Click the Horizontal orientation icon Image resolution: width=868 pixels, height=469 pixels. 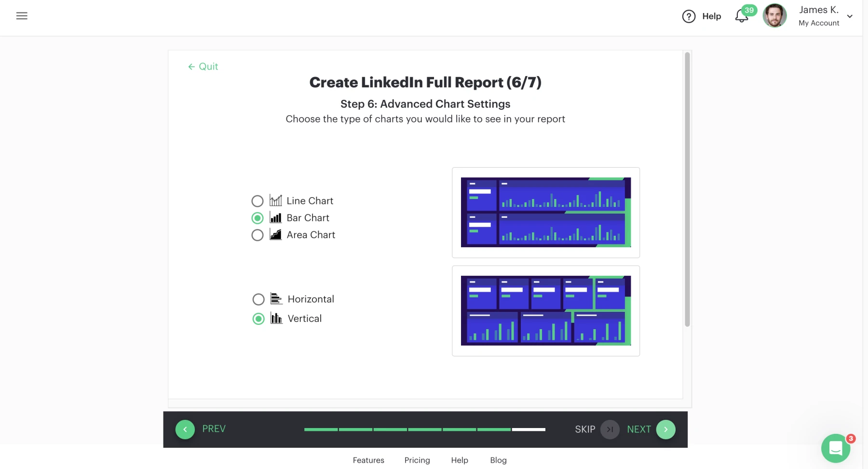(x=276, y=299)
